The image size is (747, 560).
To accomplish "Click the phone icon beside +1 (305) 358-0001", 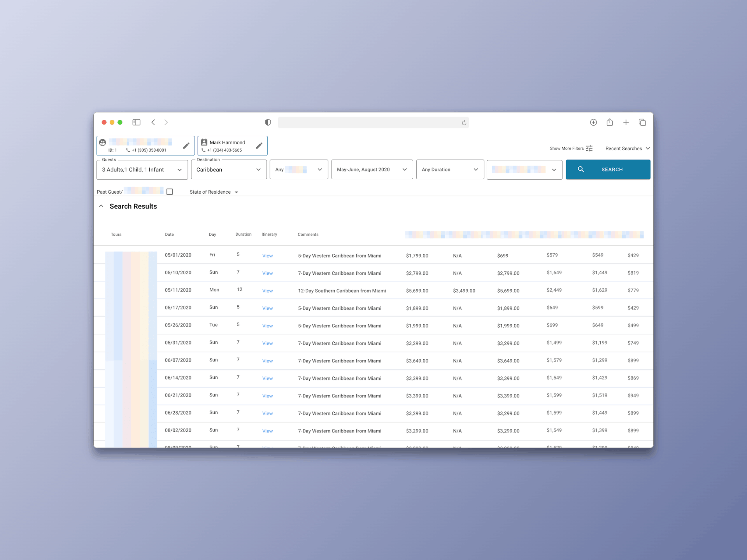I will point(128,150).
